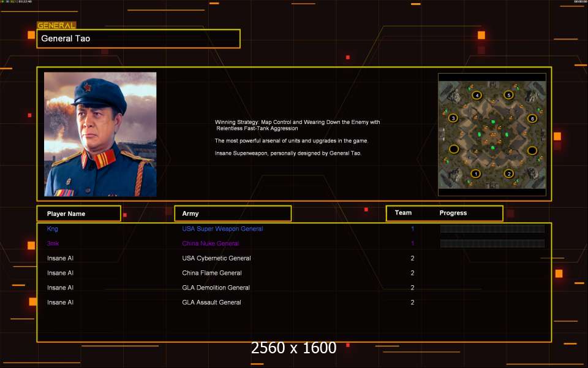Click the General Tao name field
This screenshot has height=368, width=588.
(138, 38)
